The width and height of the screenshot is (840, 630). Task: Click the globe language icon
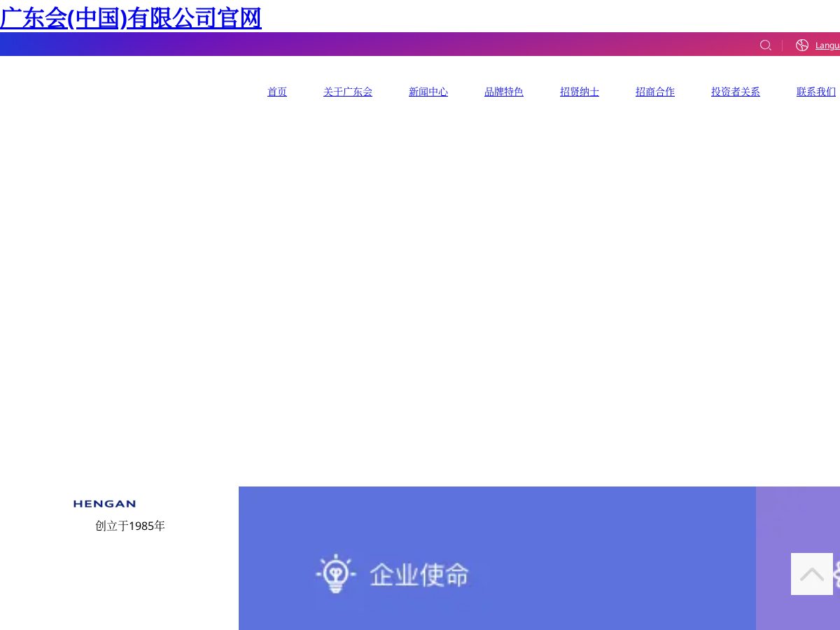click(802, 45)
